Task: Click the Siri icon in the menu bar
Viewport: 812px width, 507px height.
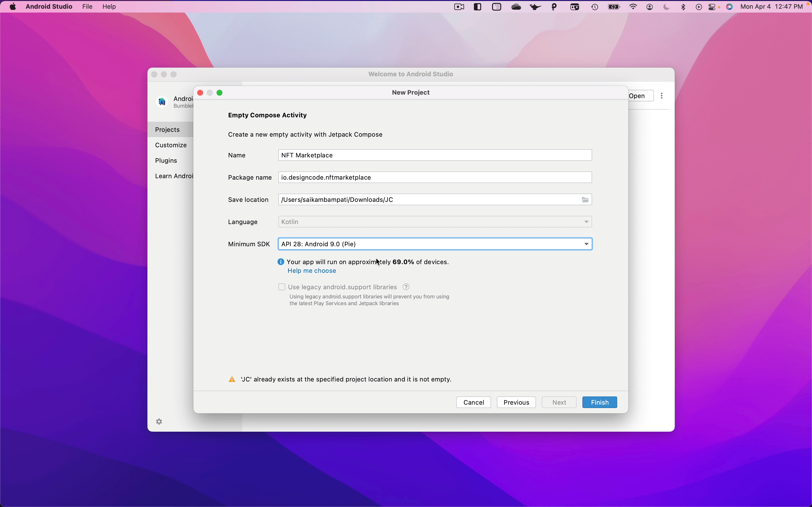Action: 729,6
